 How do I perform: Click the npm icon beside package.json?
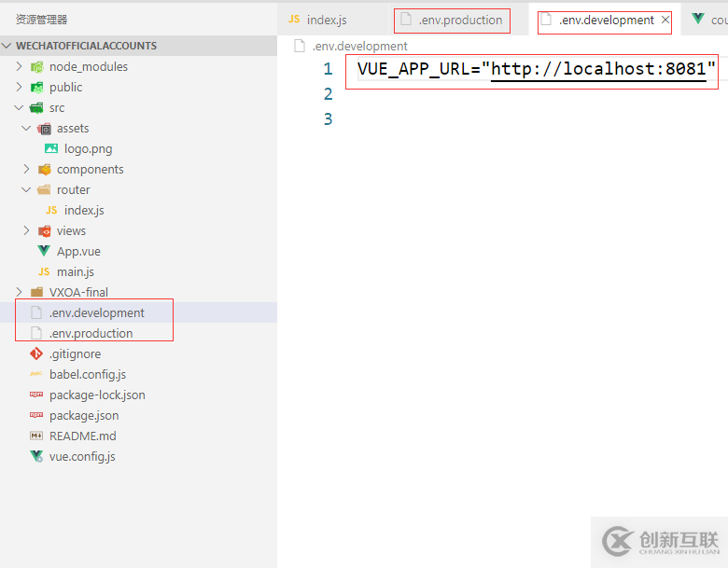point(36,415)
